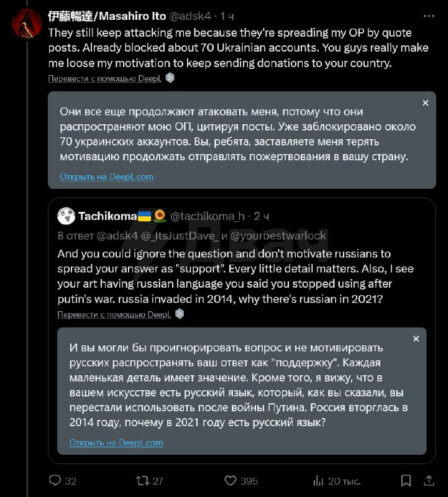Screen dimensions: 448x497
Task: Bookmark this tweet
Action: 406,480
